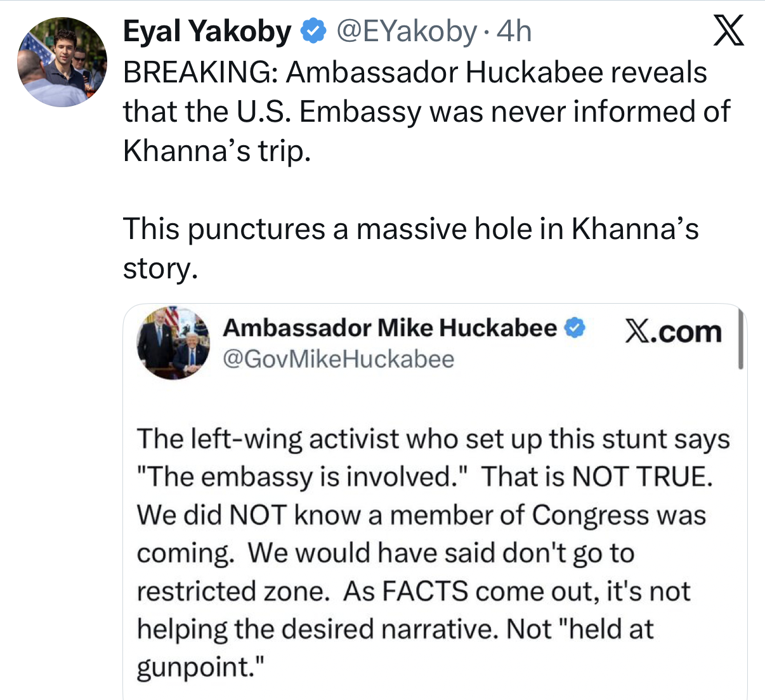
Task: Visit the @GovMikeHuckabee handle
Action: coord(339,360)
